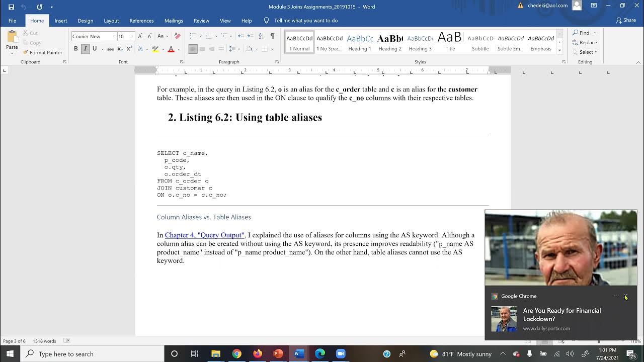Click the red font color button
Screen dimensions: 644x362
[x=171, y=49]
